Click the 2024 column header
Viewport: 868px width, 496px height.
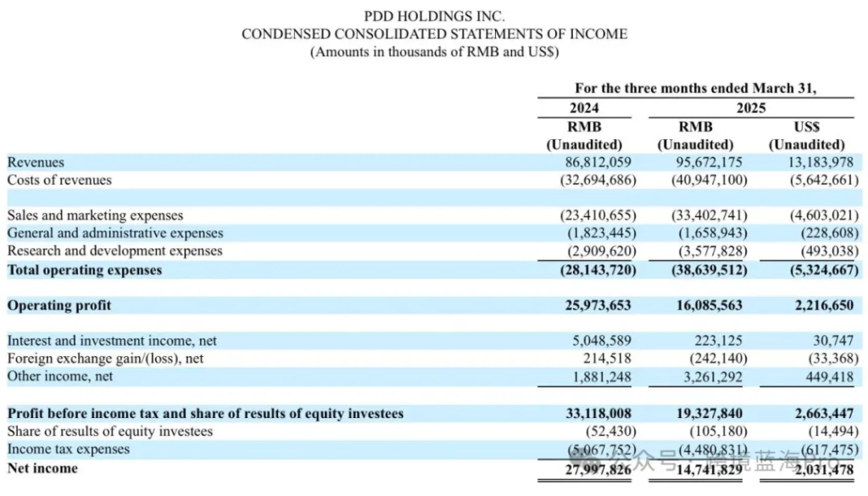point(583,108)
